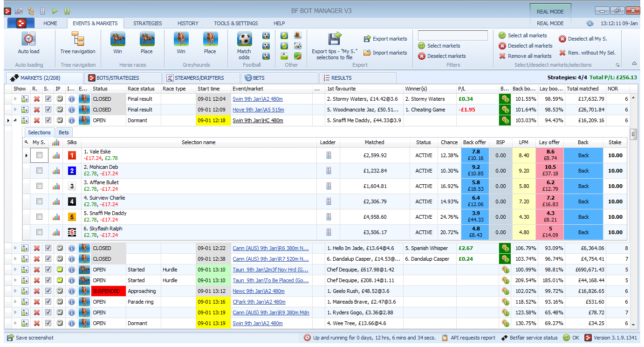644x347 pixels.
Task: Collapse the ribbon with the arrow
Action: coord(634,63)
